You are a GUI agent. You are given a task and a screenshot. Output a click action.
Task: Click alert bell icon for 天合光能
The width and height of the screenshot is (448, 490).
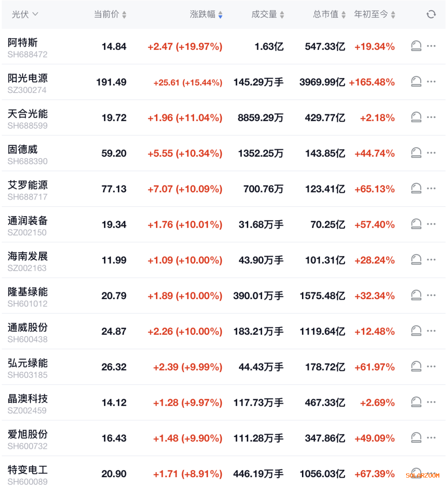pos(416,117)
